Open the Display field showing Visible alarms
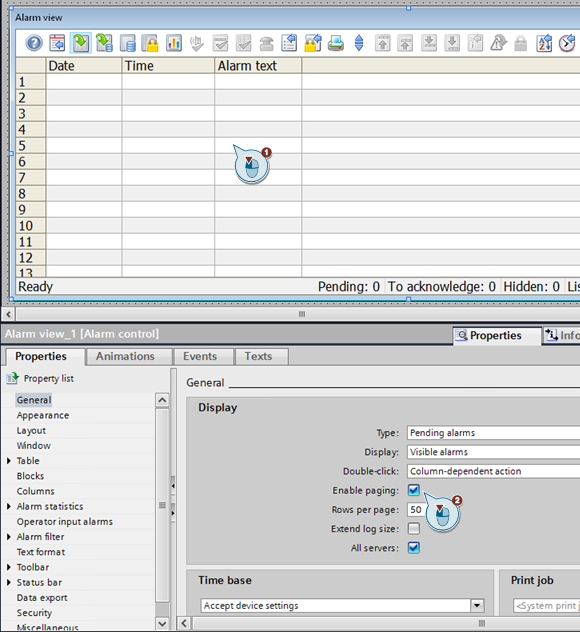Image resolution: width=580 pixels, height=632 pixels. tap(493, 452)
